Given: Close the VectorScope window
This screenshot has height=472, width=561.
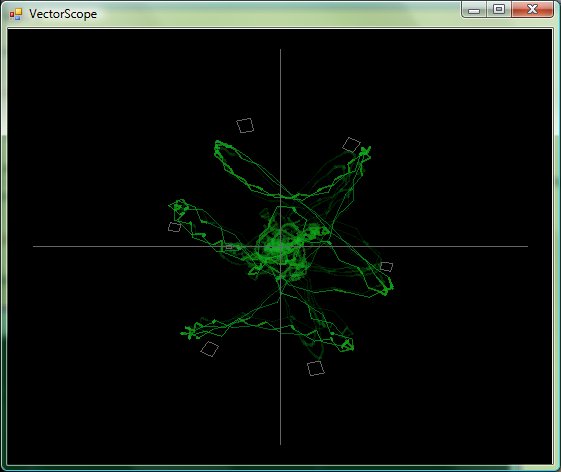Looking at the screenshot, I should click(x=532, y=9).
